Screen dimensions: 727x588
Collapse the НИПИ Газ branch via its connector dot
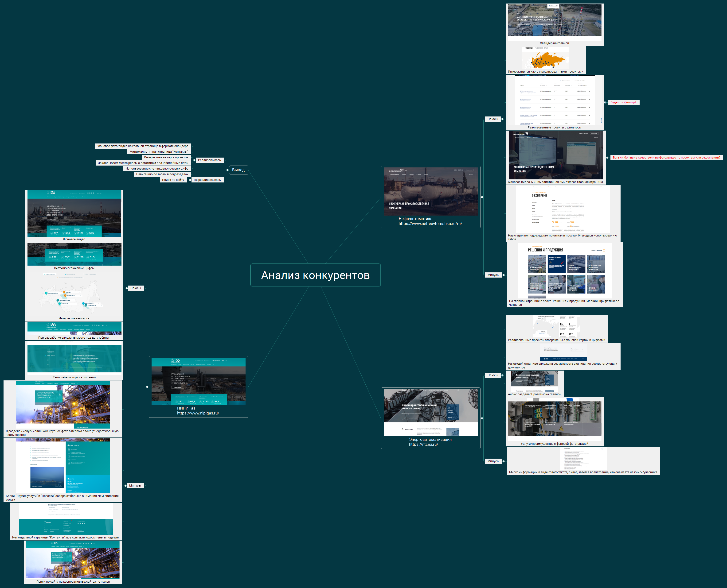point(147,387)
